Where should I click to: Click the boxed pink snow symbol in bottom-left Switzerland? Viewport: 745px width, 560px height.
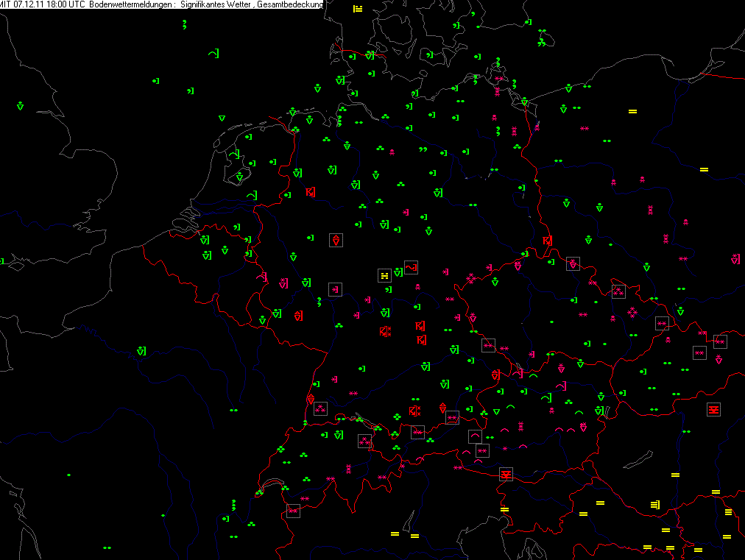tap(293, 510)
